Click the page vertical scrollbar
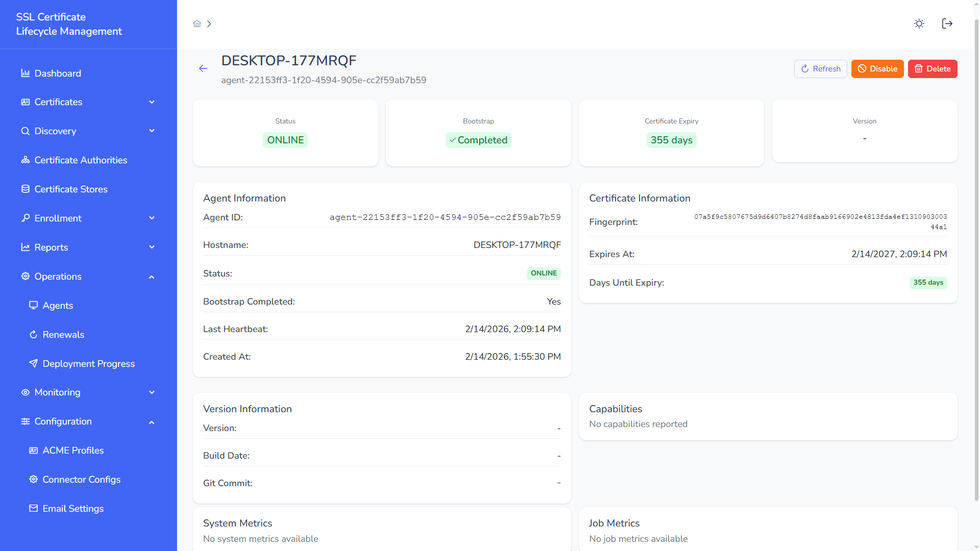 pos(976,255)
